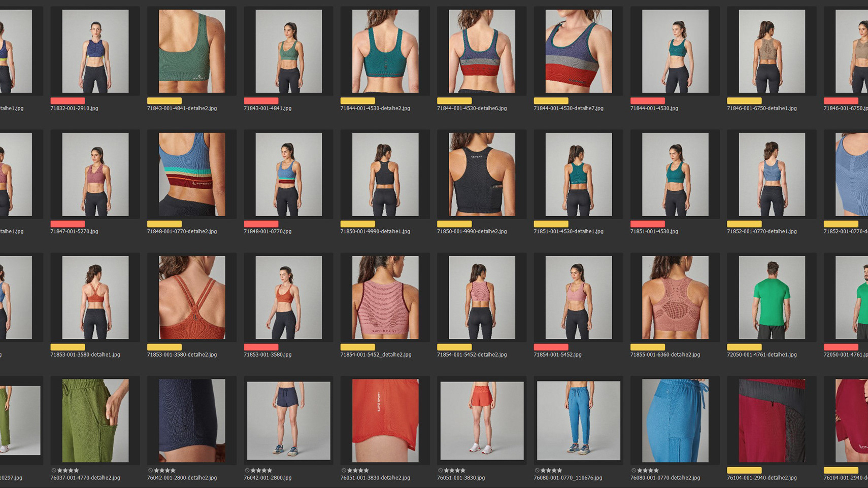The height and width of the screenshot is (488, 868).
Task: Click filename 71844-001-4530-detalhe6.jpg
Action: (472, 109)
